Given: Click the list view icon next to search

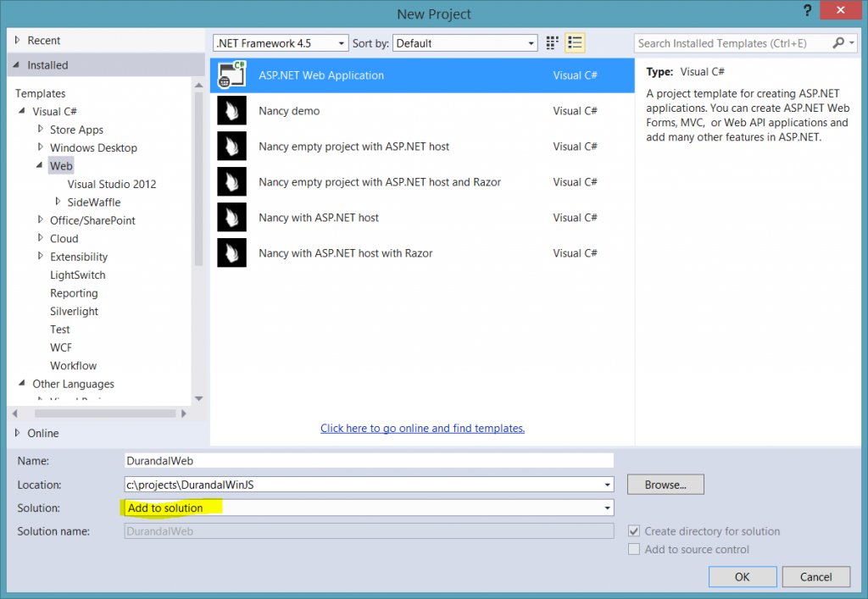Looking at the screenshot, I should [x=575, y=42].
